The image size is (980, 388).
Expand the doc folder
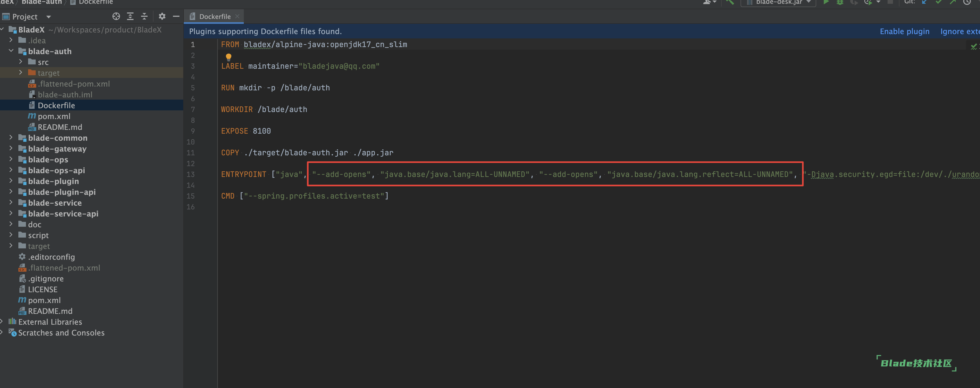tap(11, 224)
